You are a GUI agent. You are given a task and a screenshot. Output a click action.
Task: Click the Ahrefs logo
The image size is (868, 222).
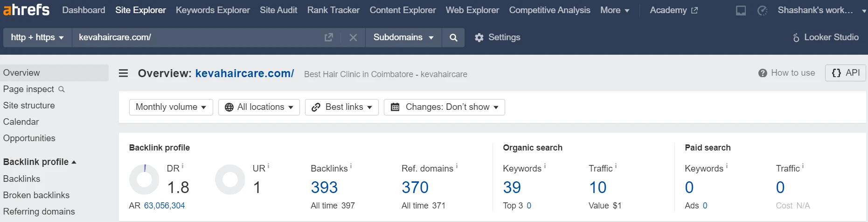(26, 9)
